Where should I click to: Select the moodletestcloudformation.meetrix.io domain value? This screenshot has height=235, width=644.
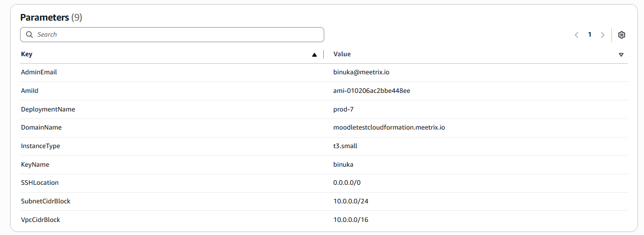click(389, 128)
